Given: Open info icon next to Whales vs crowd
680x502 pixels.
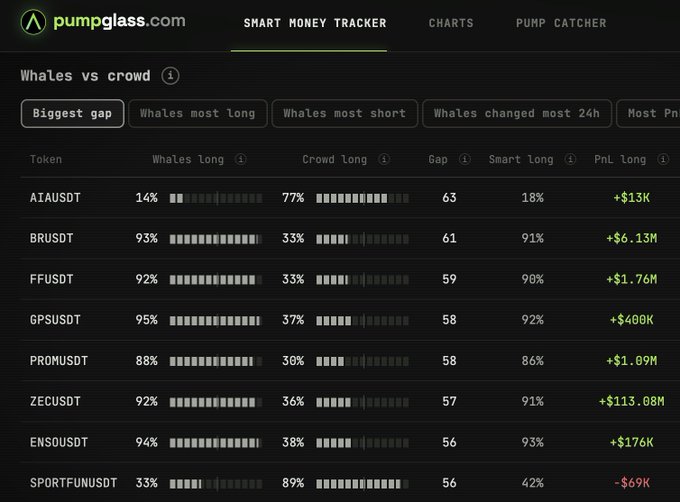Looking at the screenshot, I should tap(170, 76).
